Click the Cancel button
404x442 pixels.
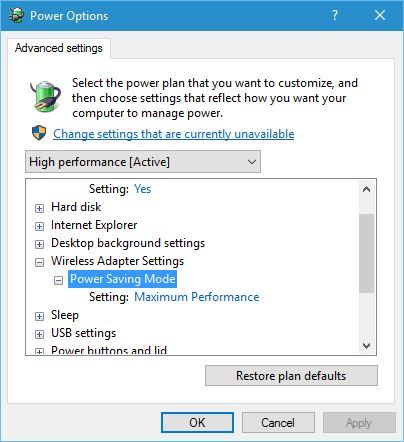(278, 423)
